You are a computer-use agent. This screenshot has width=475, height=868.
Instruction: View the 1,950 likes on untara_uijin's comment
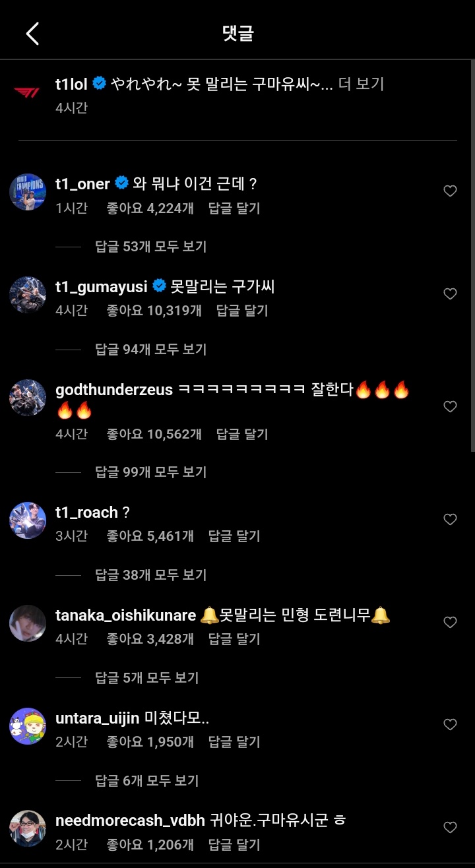point(150,742)
